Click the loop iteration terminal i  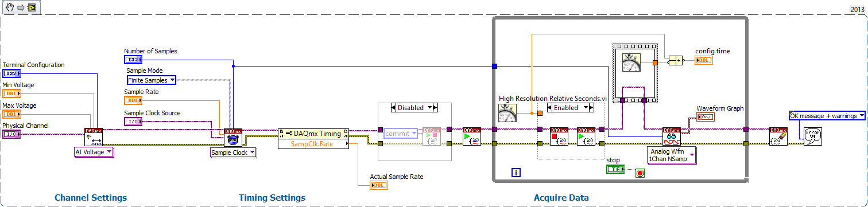516,173
